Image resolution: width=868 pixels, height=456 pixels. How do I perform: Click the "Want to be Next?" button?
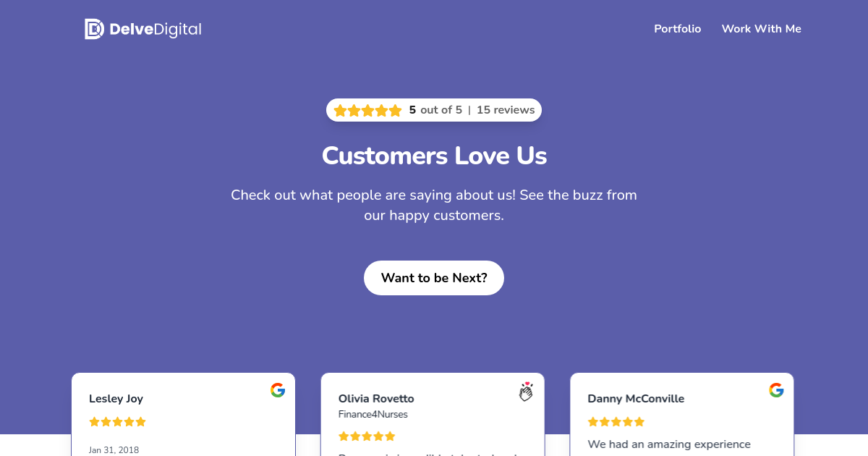point(434,277)
